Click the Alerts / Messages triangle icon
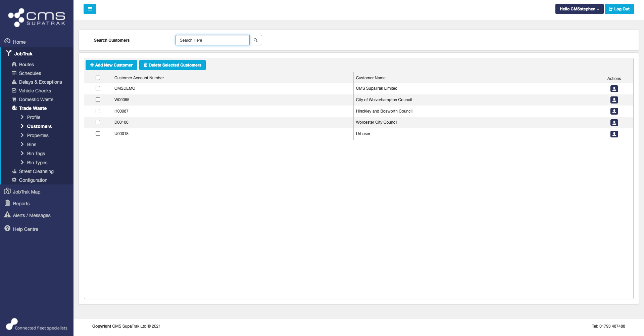This screenshot has height=336, width=644. (x=7, y=215)
